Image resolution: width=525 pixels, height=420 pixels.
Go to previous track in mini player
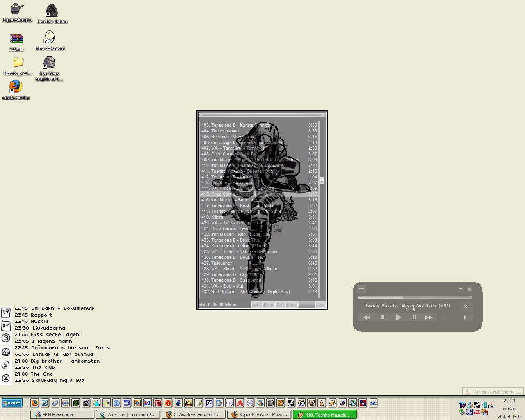tap(367, 317)
